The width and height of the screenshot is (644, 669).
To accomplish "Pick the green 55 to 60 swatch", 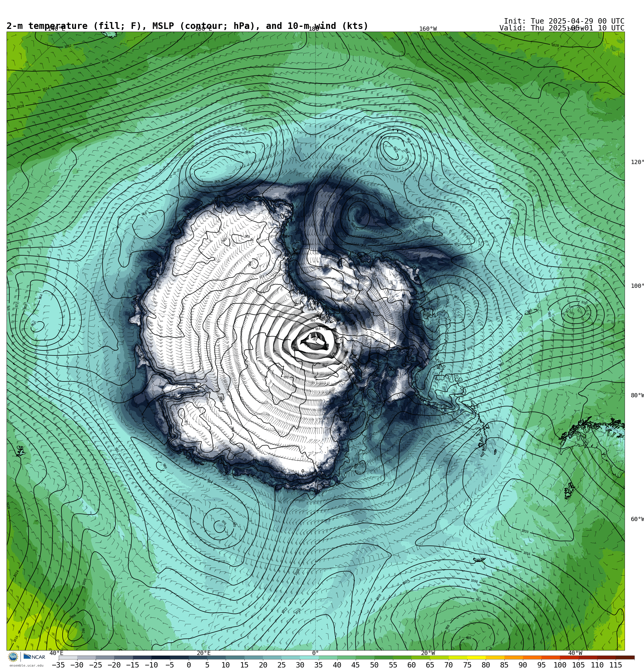I will 402,657.
